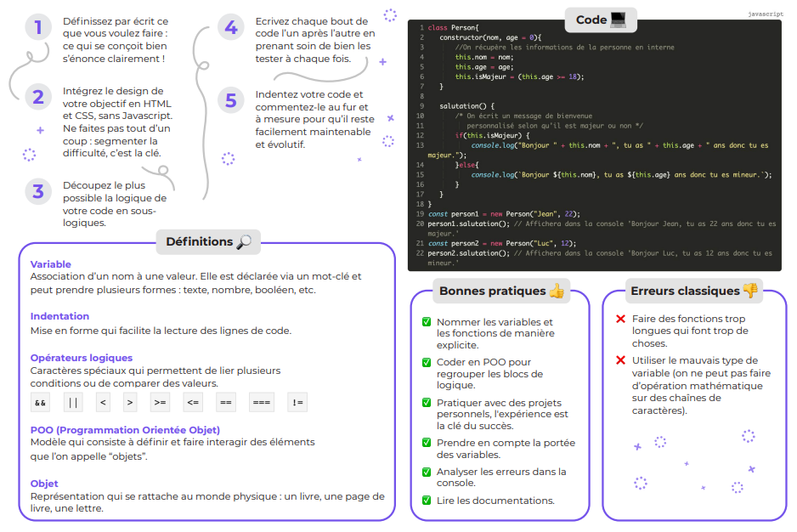
Task: Check the box beside 'Lire les documentations'
Action: [427, 501]
